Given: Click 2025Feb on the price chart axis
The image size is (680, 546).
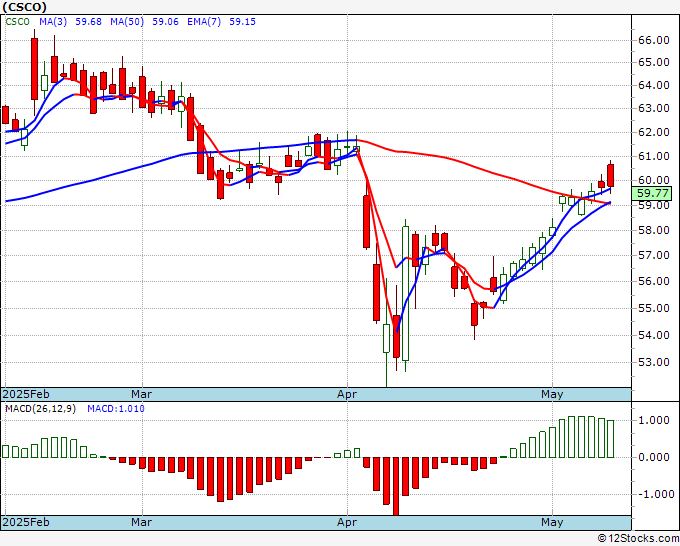Looking at the screenshot, I should pos(26,394).
